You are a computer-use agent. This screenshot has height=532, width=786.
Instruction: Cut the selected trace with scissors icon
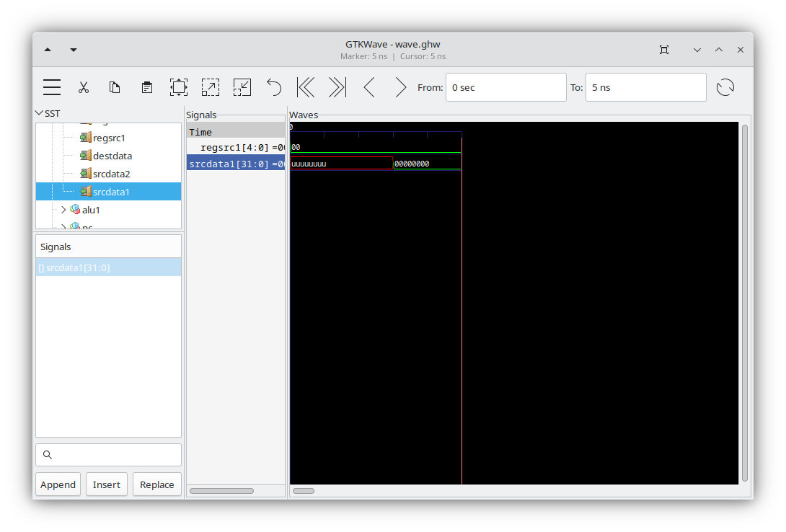(x=84, y=87)
